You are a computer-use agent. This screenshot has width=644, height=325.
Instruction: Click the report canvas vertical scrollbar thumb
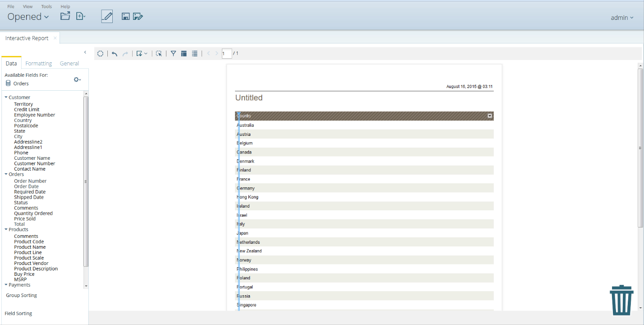click(x=640, y=148)
